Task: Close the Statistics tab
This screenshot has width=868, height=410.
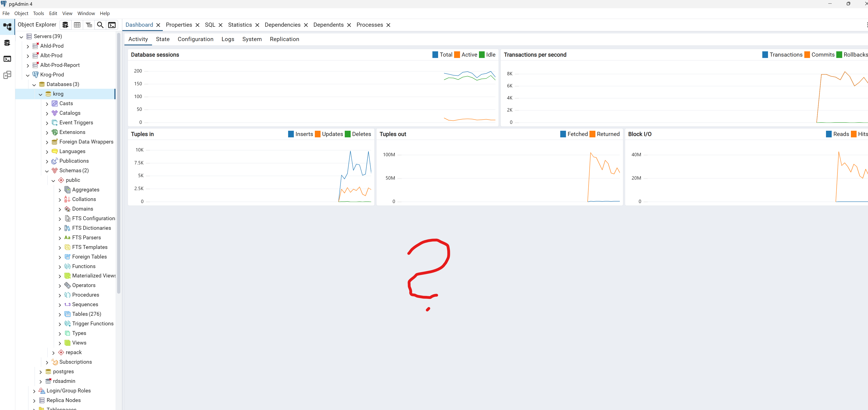Action: pos(257,25)
